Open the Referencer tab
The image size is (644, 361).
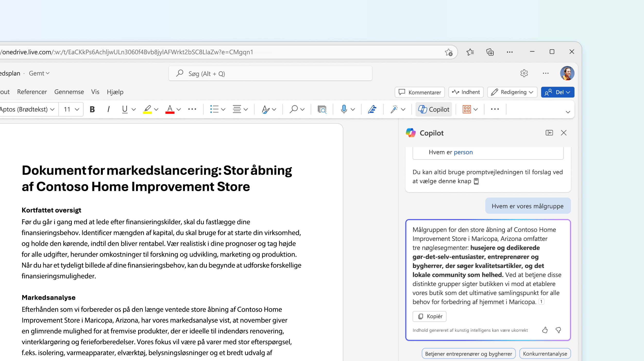(x=32, y=92)
